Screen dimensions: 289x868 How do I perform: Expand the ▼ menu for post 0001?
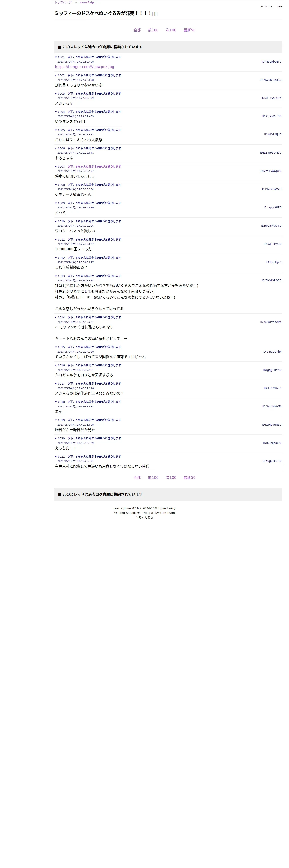(x=56, y=57)
